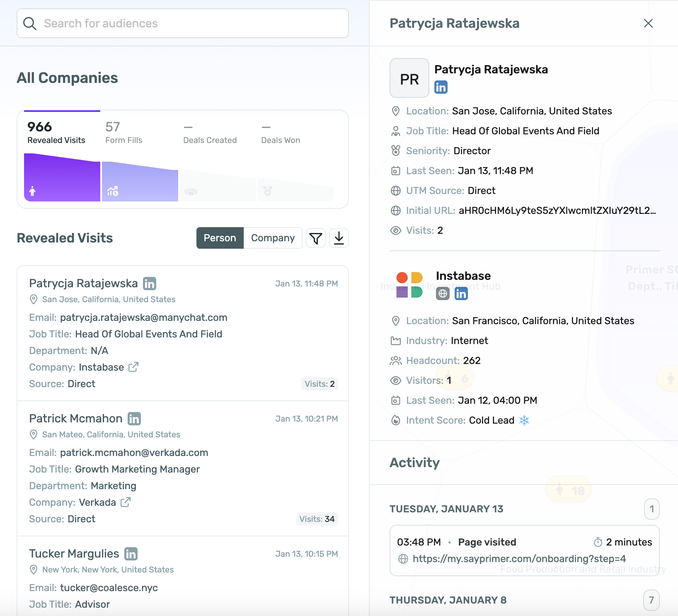Click LinkedIn icon under Patrycja's profile header

(x=441, y=87)
